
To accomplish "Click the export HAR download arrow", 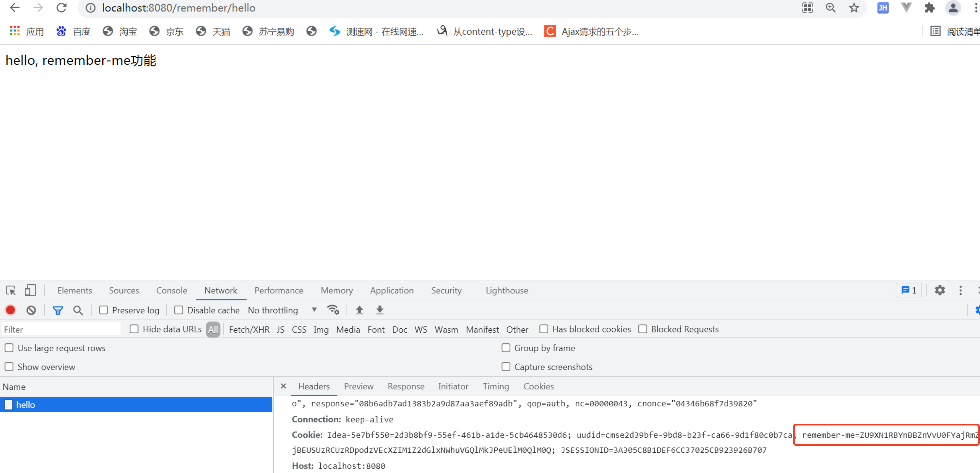I will point(380,310).
